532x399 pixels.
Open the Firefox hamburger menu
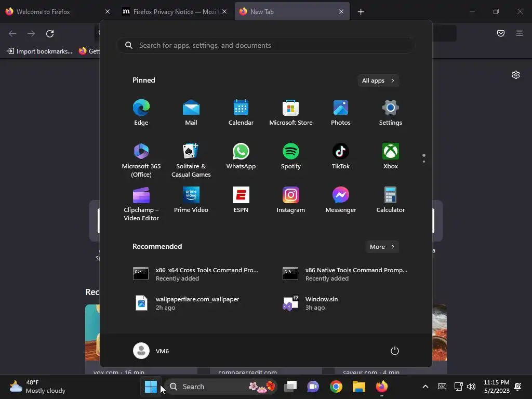click(520, 33)
